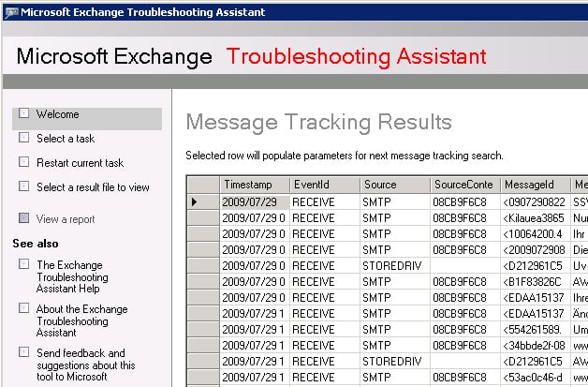Open The Exchange Troubleshooting Assistant Help

point(72,277)
